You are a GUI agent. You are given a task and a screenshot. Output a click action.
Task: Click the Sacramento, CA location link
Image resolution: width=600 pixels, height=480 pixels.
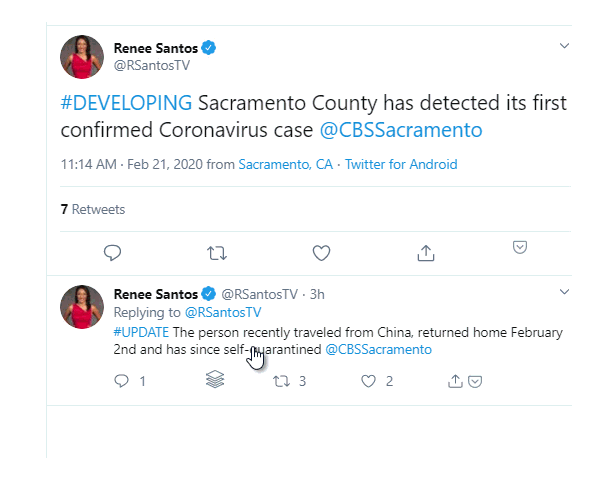286,164
